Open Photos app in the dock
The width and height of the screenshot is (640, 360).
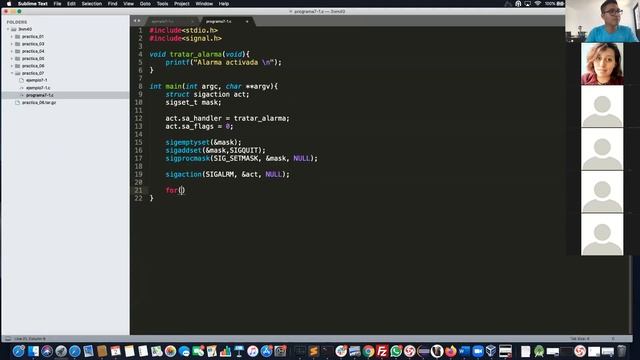pyautogui.click(x=170, y=351)
